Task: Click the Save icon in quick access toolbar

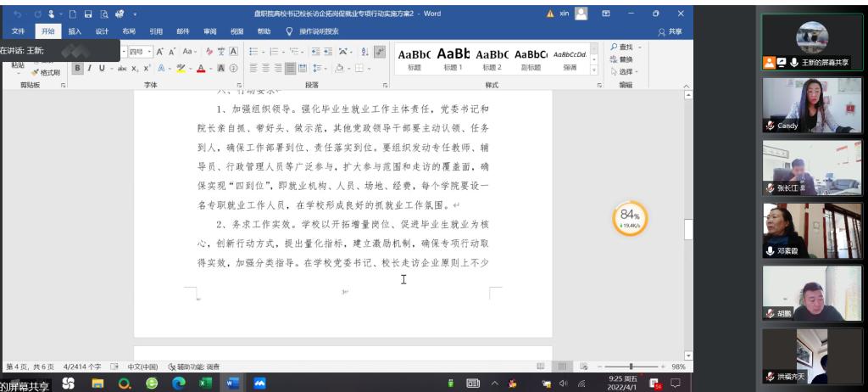Action: coord(87,14)
